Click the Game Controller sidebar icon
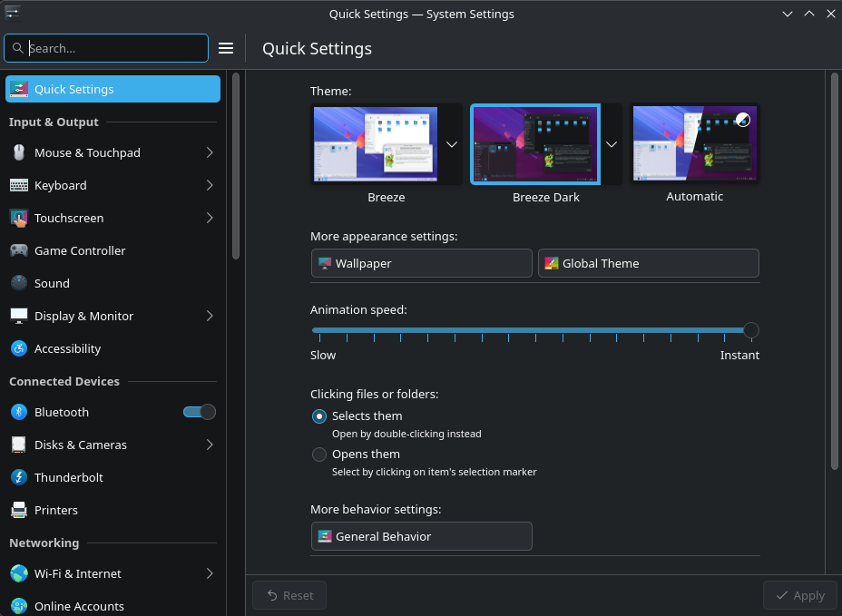Viewport: 842px width, 616px height. tap(20, 250)
